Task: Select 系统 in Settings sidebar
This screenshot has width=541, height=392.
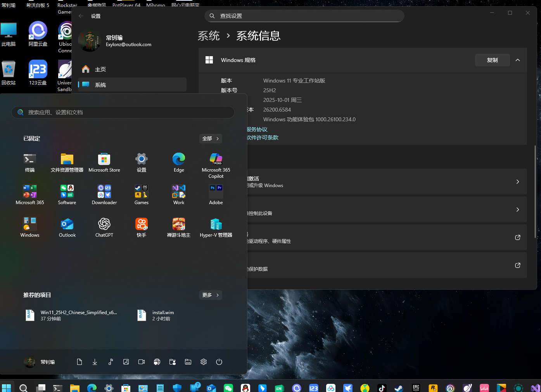Action: [x=132, y=84]
